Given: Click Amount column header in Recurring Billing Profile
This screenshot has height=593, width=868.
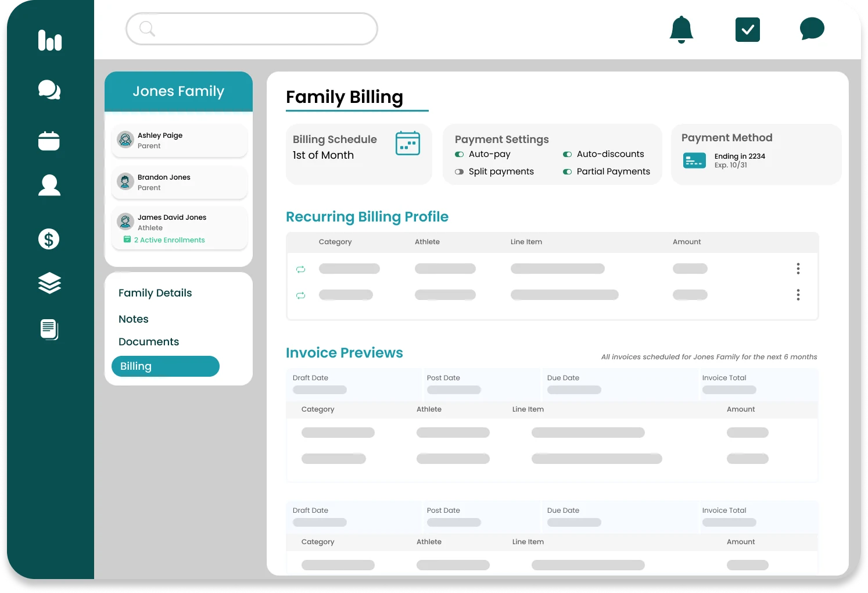Looking at the screenshot, I should pos(687,242).
